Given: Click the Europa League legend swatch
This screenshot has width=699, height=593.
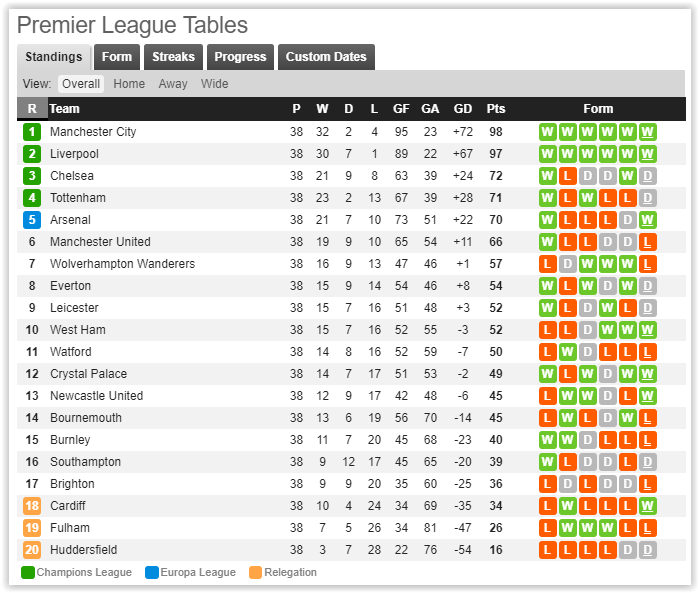Looking at the screenshot, I should (152, 573).
